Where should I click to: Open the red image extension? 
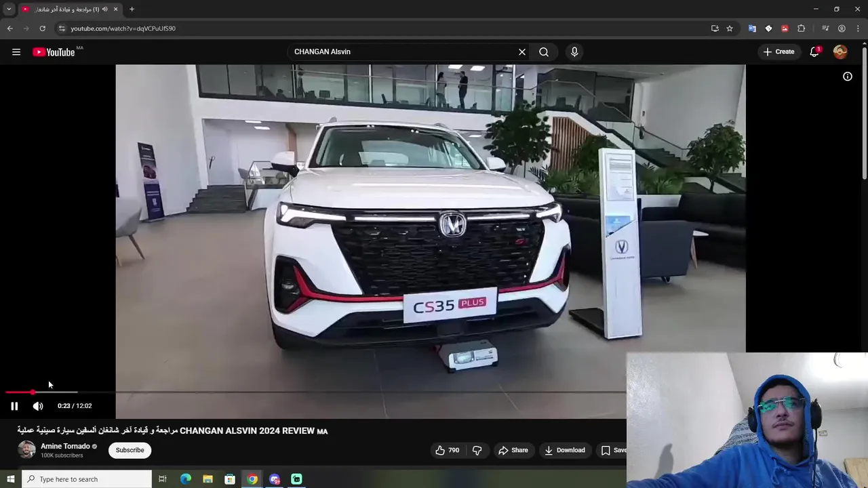click(785, 28)
